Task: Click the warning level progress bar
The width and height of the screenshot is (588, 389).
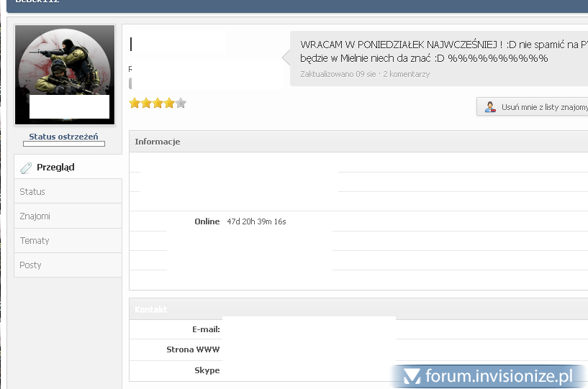Action: (63, 144)
